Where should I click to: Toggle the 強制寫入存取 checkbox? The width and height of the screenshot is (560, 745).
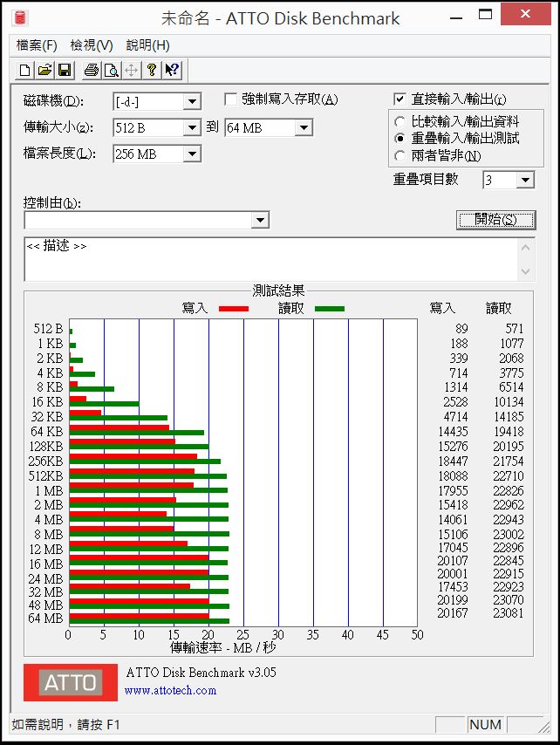coord(230,99)
